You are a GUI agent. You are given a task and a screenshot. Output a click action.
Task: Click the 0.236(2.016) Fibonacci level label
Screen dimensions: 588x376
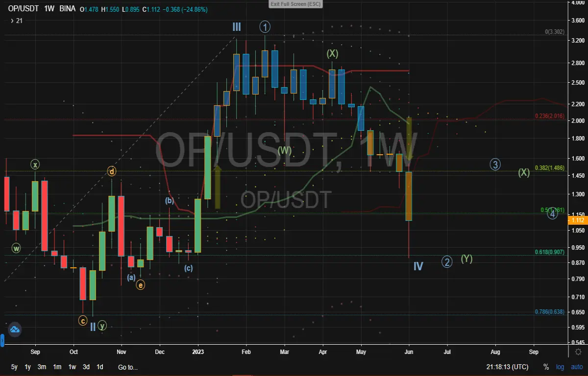pos(550,117)
